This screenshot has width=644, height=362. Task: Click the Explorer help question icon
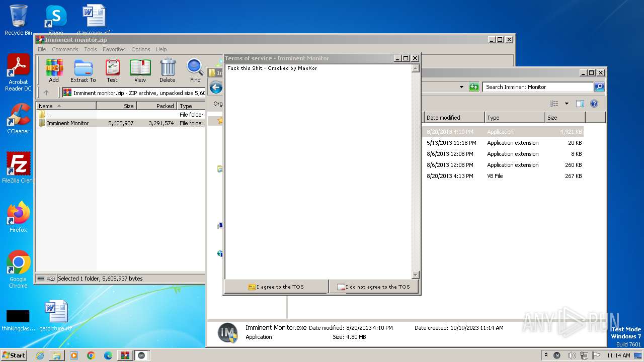tap(594, 104)
